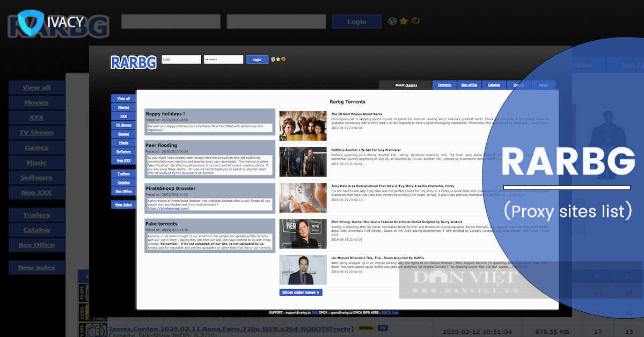Screen dimensions: 644x337
Task: Click the Firefox icon beside front Login button
Action: (x=283, y=59)
